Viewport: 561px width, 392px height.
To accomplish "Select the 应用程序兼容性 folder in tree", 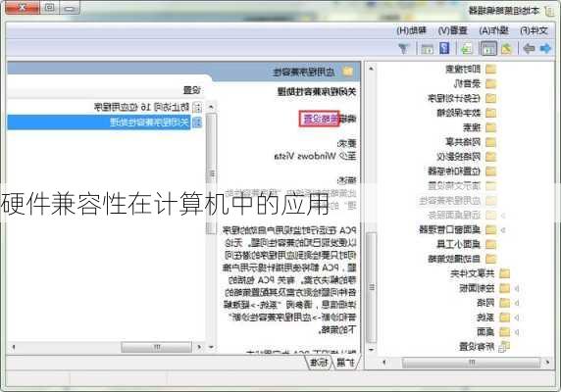I will [458, 201].
